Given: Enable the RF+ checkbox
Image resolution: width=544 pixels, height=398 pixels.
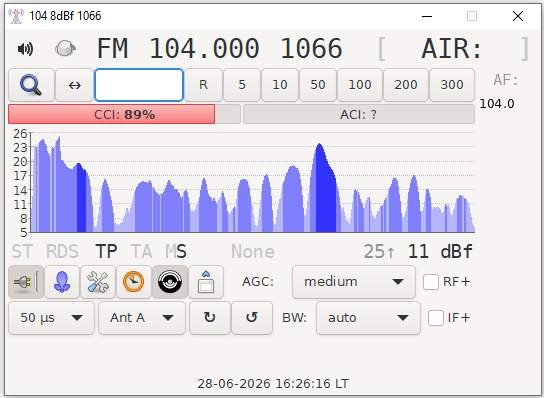Looking at the screenshot, I should point(431,282).
